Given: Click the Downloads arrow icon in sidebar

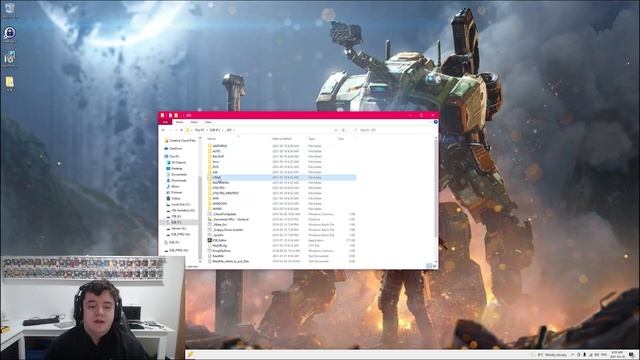Looking at the screenshot, I should [168, 180].
